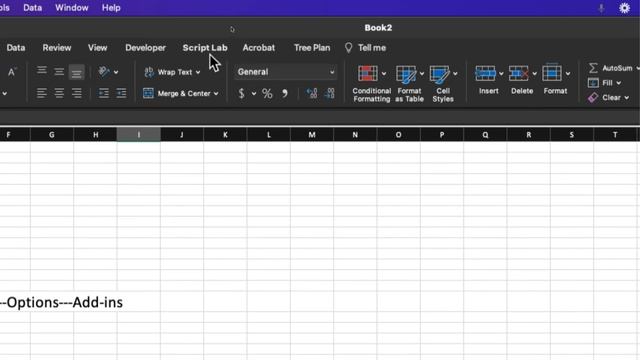Open the macOS Window menu
The image size is (640, 360).
tap(72, 8)
